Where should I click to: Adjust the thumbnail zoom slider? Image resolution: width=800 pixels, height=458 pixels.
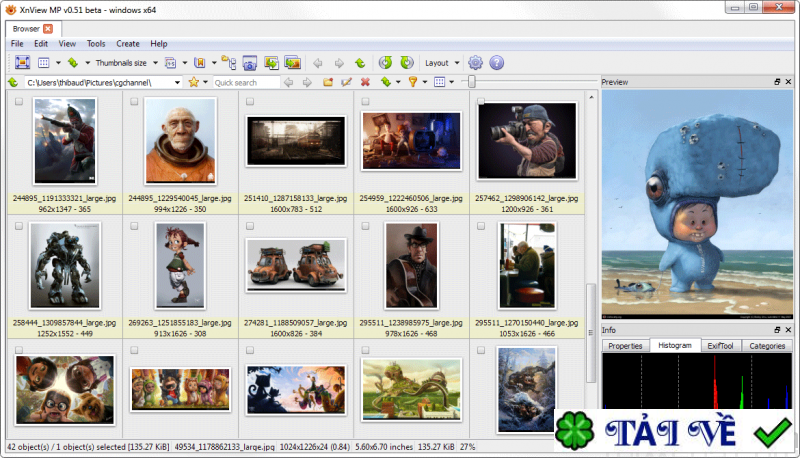click(x=472, y=82)
